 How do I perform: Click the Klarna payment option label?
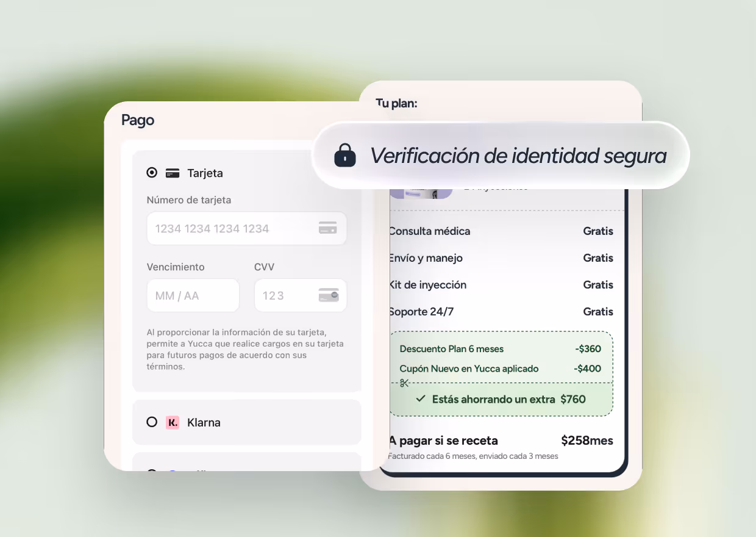204,422
